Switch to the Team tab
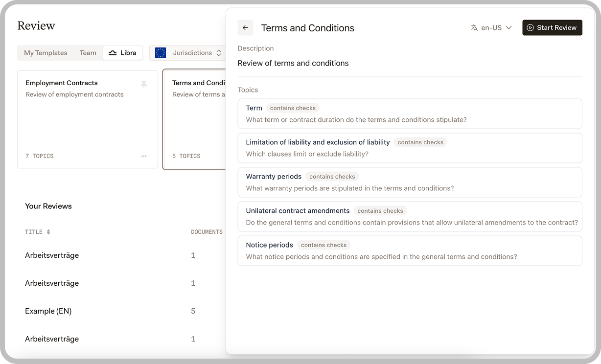 click(88, 52)
